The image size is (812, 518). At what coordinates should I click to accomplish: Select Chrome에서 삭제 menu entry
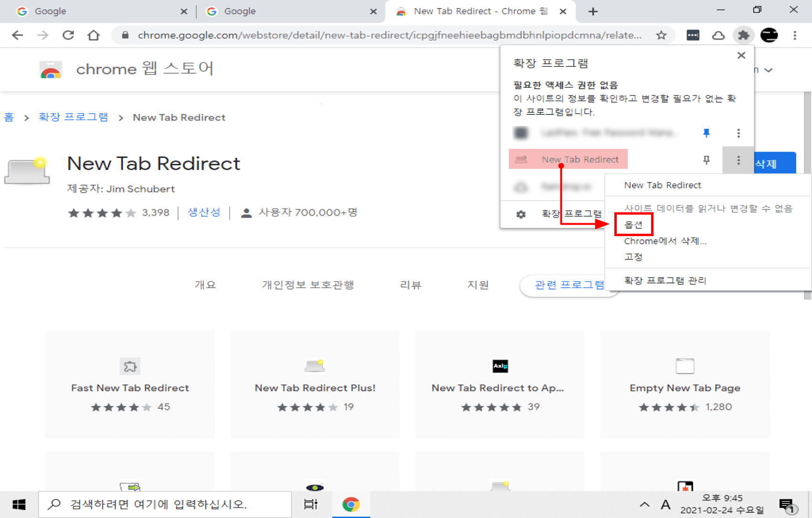[665, 241]
